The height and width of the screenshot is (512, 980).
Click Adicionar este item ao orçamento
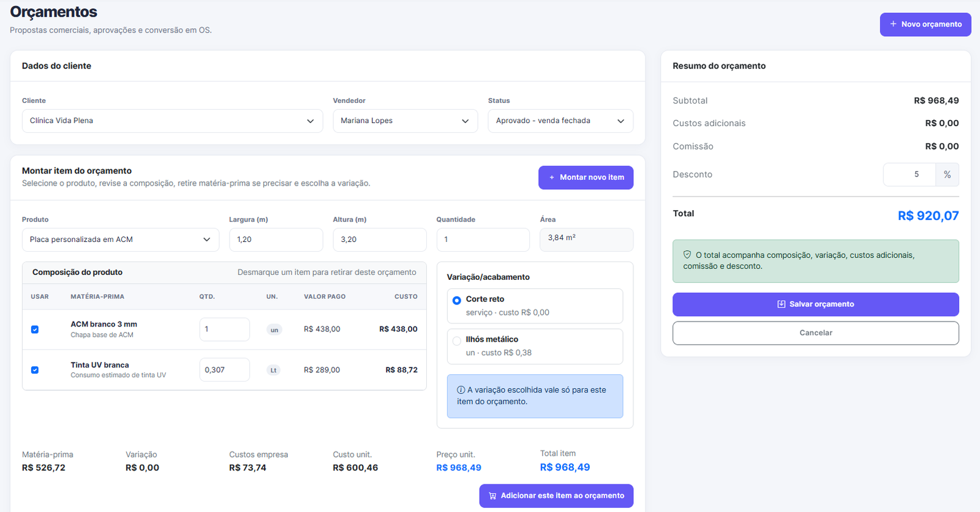[x=556, y=496]
